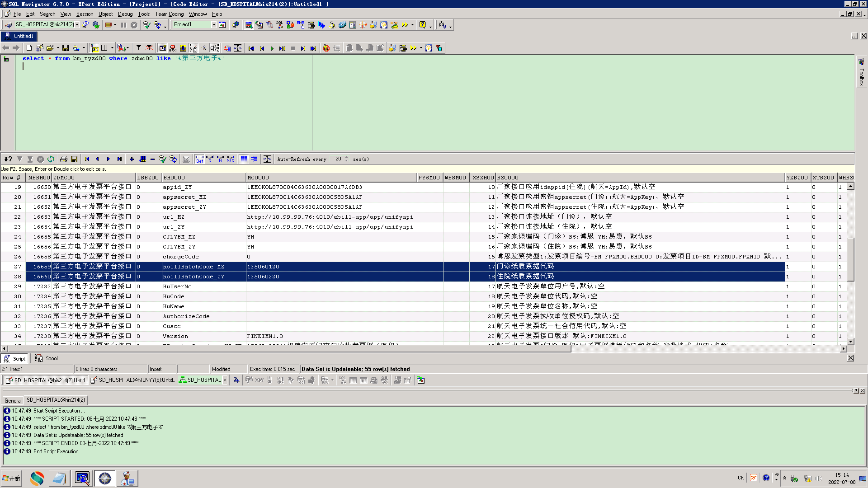
Task: Open the Team Coding menu
Action: point(169,14)
